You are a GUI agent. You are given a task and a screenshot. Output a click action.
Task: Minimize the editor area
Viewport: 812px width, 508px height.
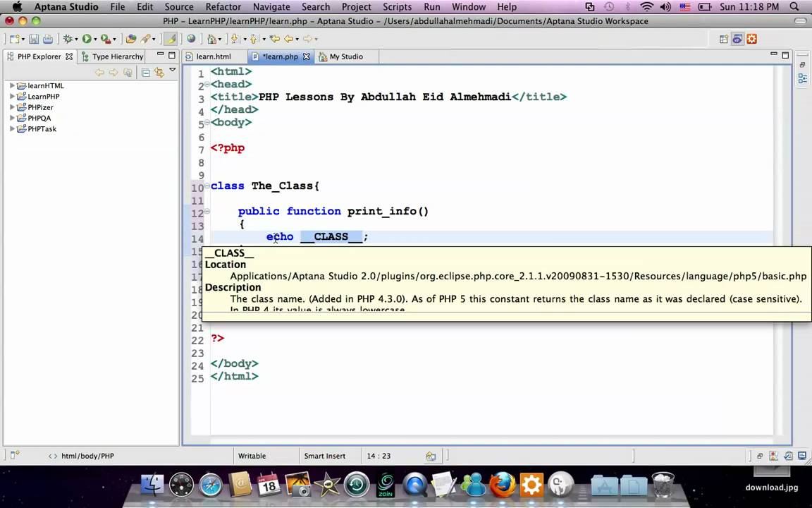tap(774, 54)
